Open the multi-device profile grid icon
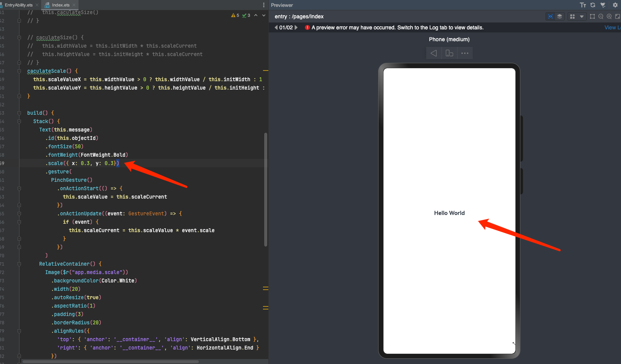This screenshot has height=364, width=621. coord(572,16)
